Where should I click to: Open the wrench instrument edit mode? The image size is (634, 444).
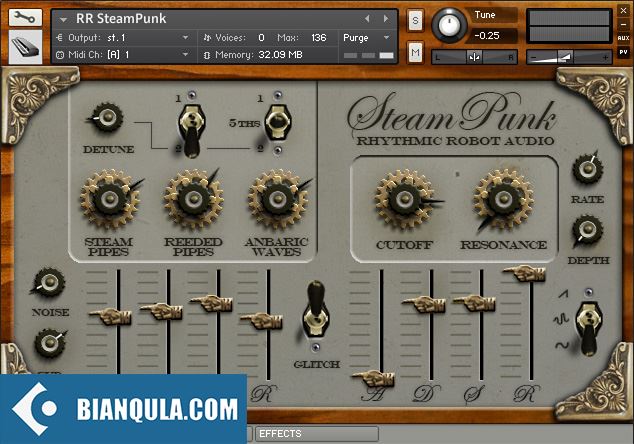25,17
